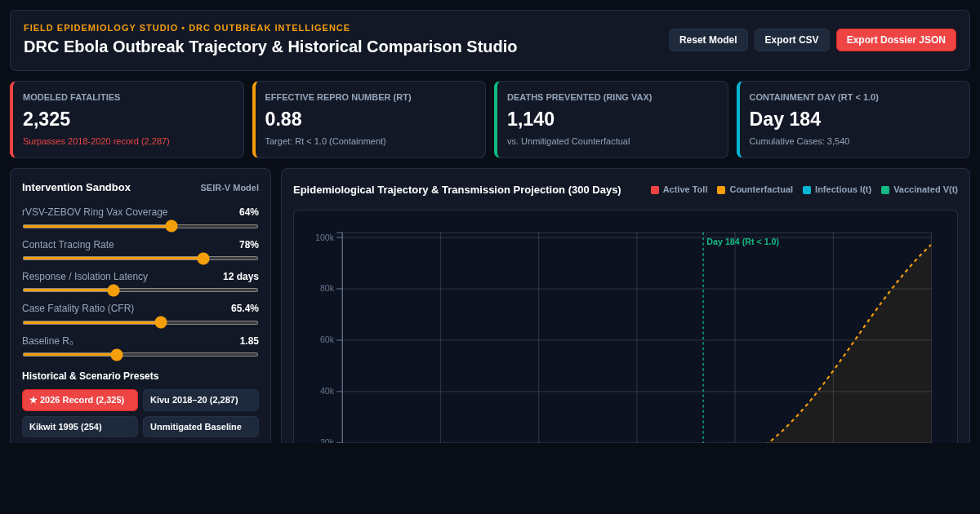980x514 pixels.
Task: Adjust the Contact Tracing Rate slider
Action: (140, 259)
